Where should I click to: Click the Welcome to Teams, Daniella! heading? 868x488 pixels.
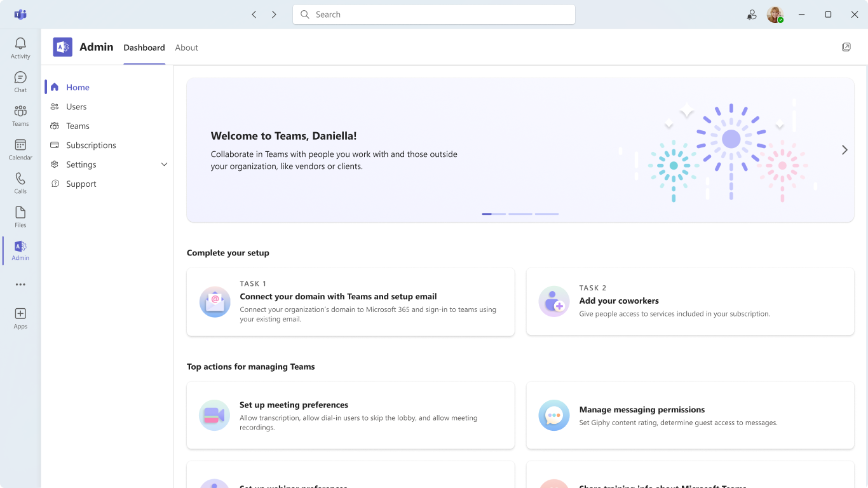283,136
